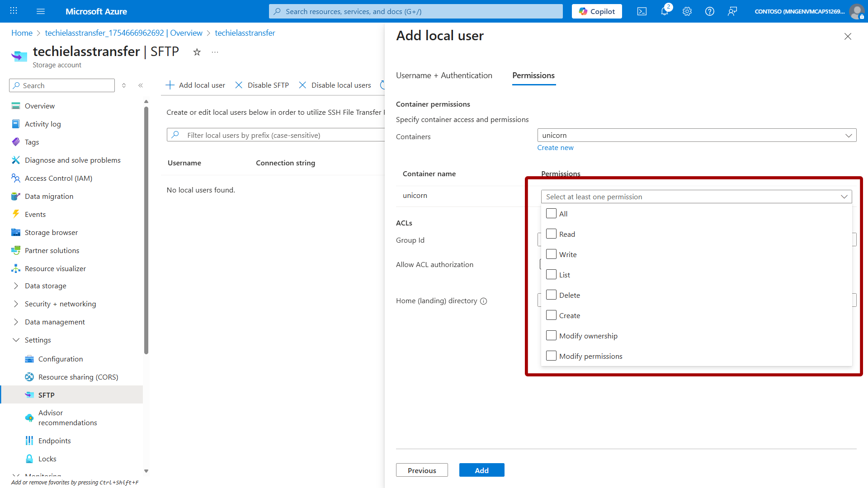Image resolution: width=868 pixels, height=488 pixels.
Task: Open portal settings gear icon
Action: [687, 11]
